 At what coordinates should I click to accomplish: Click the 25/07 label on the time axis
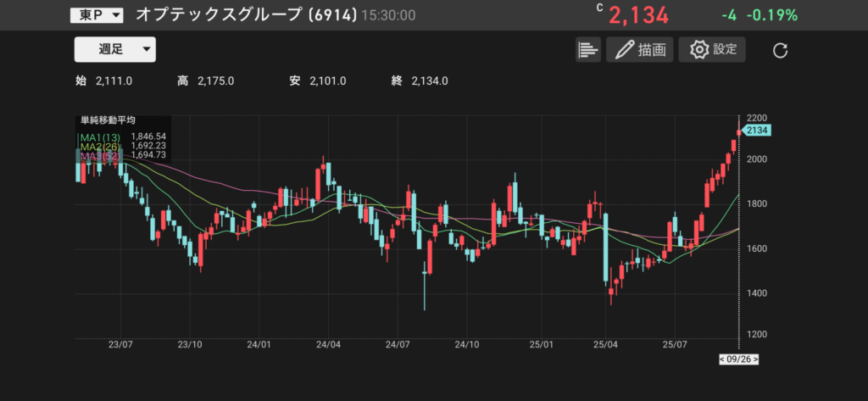click(x=674, y=346)
